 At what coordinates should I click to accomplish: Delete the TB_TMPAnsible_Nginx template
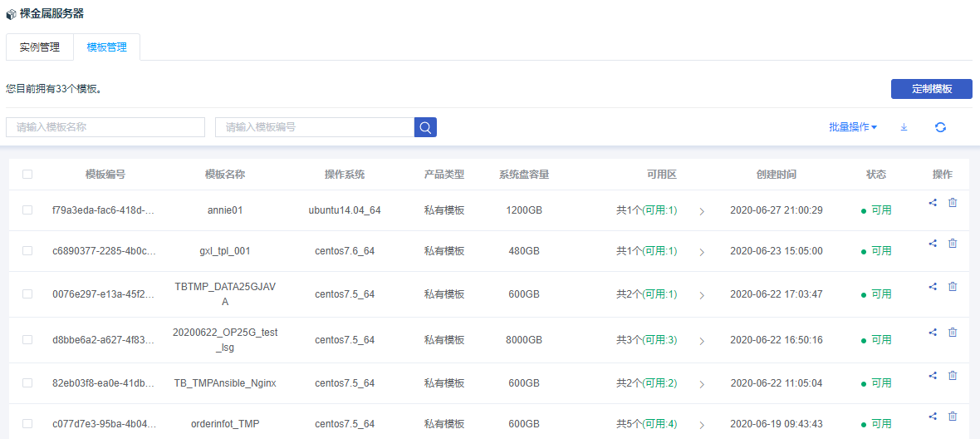tap(953, 375)
